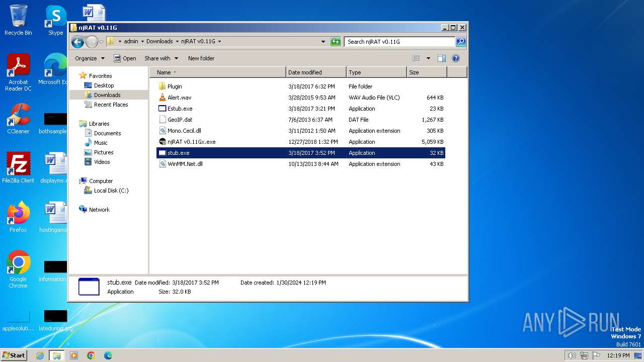Launch Internet Explorer from the taskbar
This screenshot has width=644, height=362.
40,355
